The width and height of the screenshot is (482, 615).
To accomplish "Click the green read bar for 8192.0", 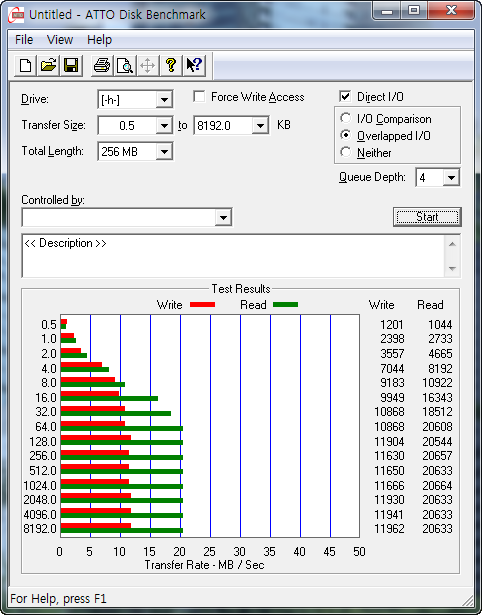I will (122, 531).
